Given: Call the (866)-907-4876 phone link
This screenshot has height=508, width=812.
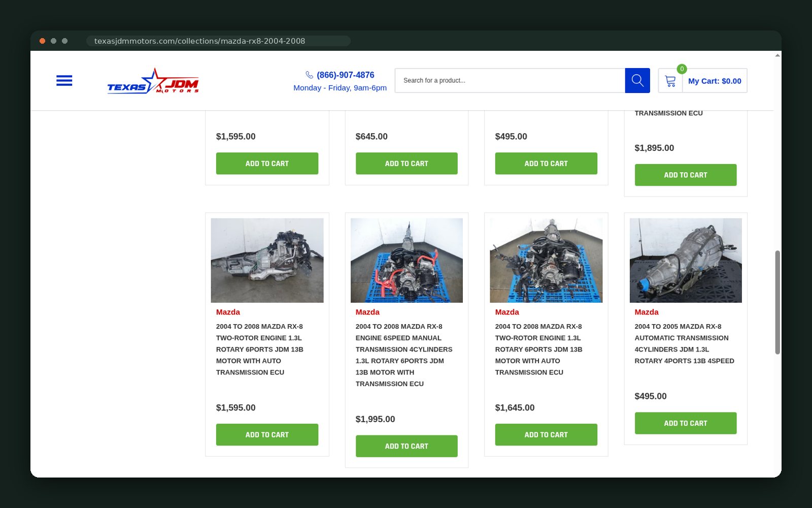Looking at the screenshot, I should [345, 75].
